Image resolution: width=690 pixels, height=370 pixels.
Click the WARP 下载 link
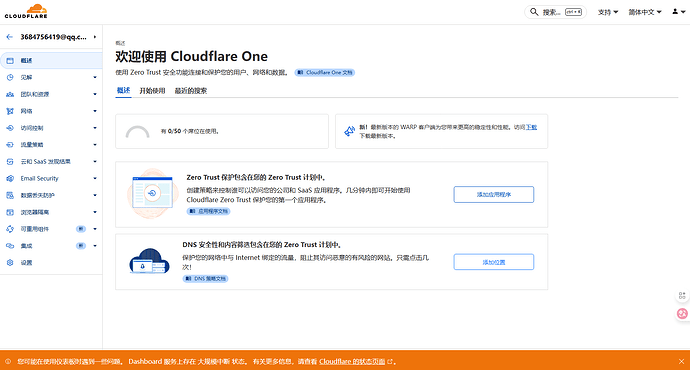click(532, 127)
